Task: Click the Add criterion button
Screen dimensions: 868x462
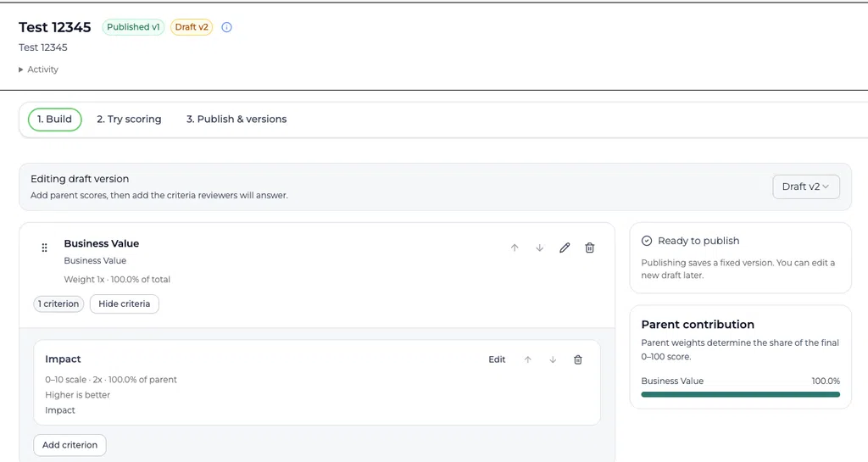Action: coord(70,445)
